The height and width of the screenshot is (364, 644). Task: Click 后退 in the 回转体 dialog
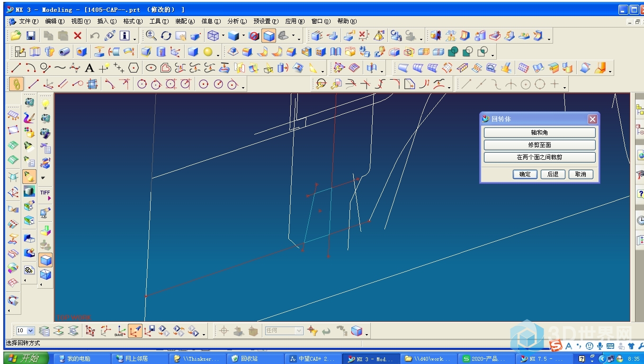(553, 174)
